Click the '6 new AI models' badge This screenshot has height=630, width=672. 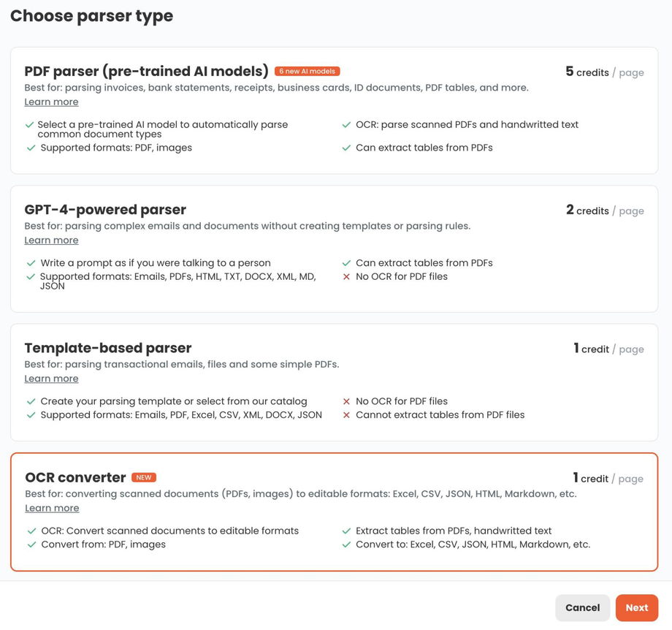(x=307, y=72)
